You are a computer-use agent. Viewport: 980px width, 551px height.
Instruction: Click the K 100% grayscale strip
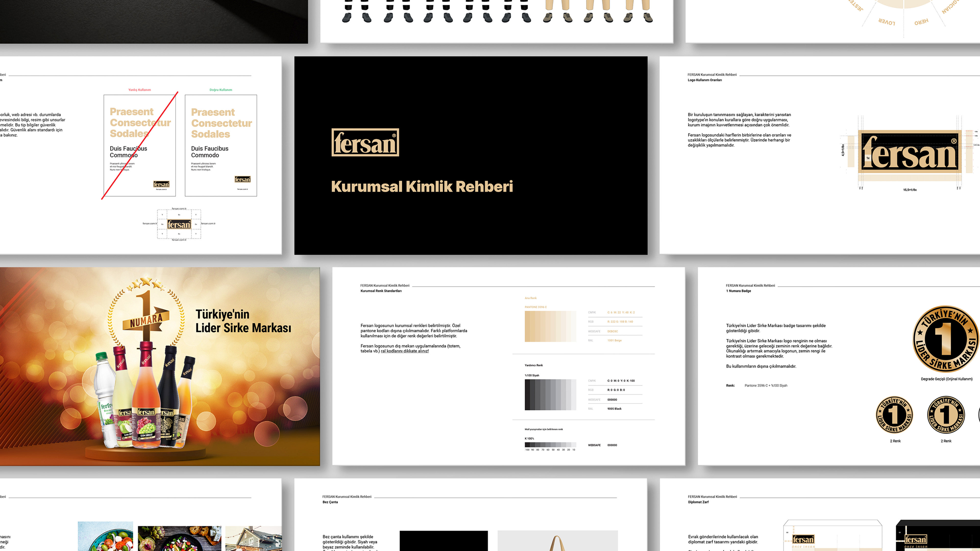(x=550, y=445)
